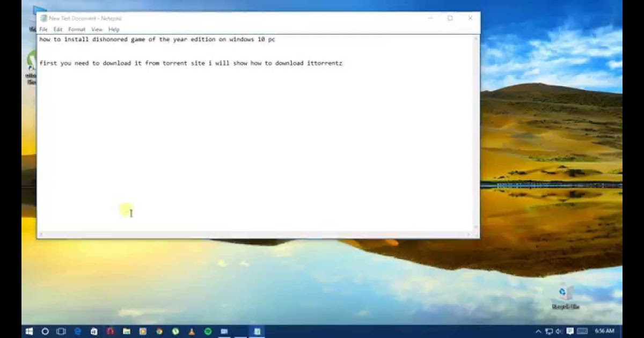
Task: Open the blue window app on taskbar
Action: tap(224, 332)
